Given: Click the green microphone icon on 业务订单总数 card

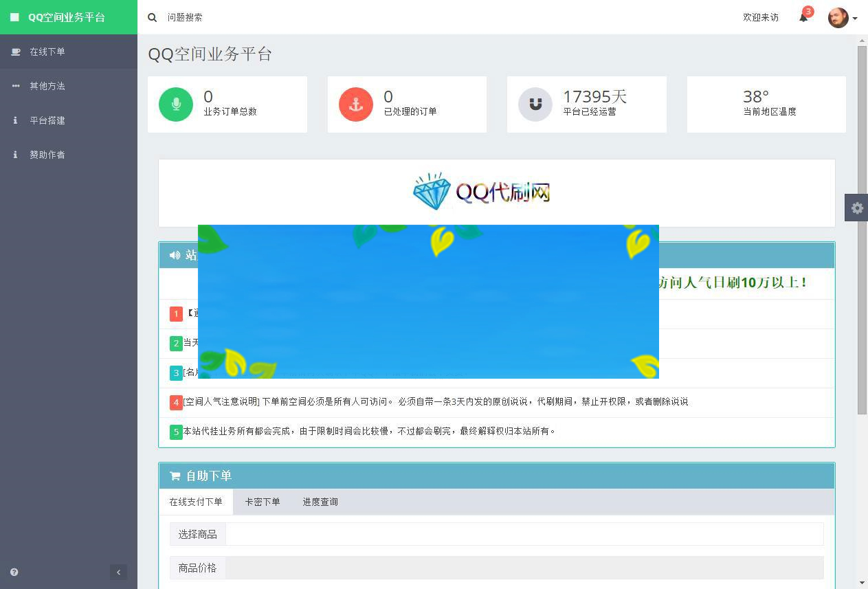Looking at the screenshot, I should [176, 104].
